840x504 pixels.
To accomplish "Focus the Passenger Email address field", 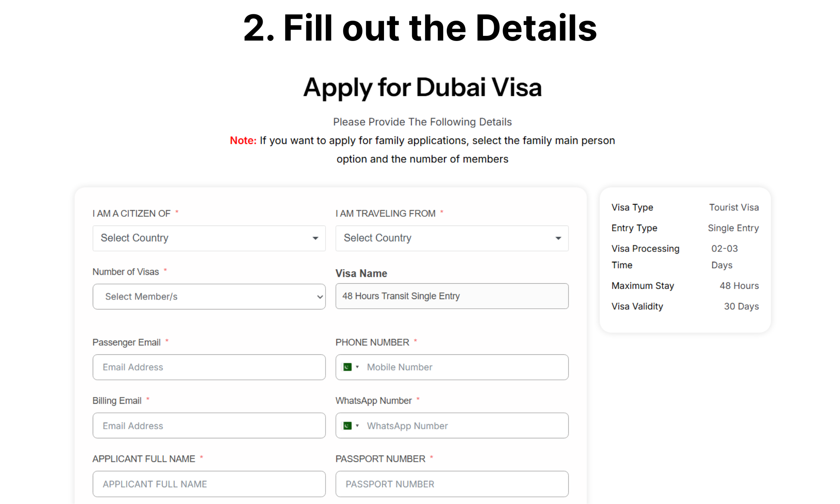I will coord(209,367).
